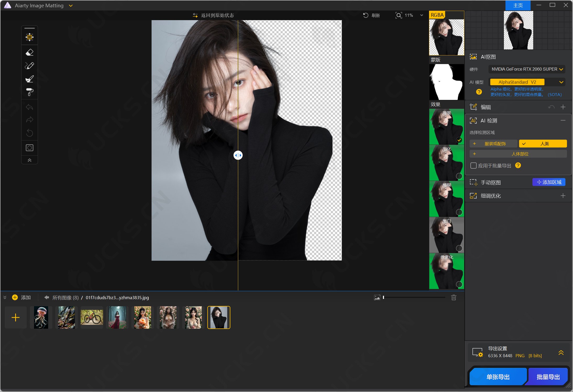Click the undo arrow in 编辑 header
This screenshot has width=573, height=392.
pyautogui.click(x=551, y=107)
